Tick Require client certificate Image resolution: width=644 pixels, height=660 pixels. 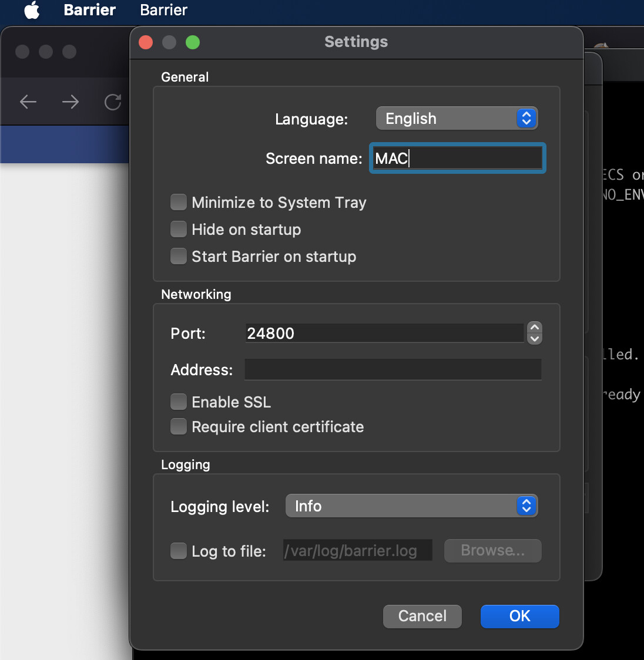179,427
